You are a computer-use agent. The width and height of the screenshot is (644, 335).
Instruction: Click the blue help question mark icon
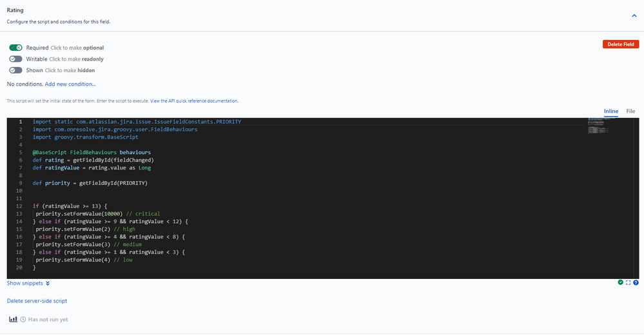(x=636, y=282)
